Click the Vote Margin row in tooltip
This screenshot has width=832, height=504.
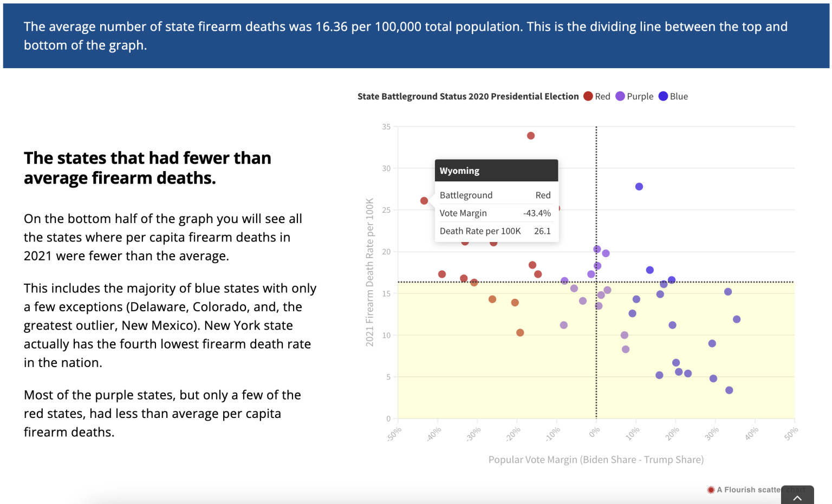click(495, 213)
